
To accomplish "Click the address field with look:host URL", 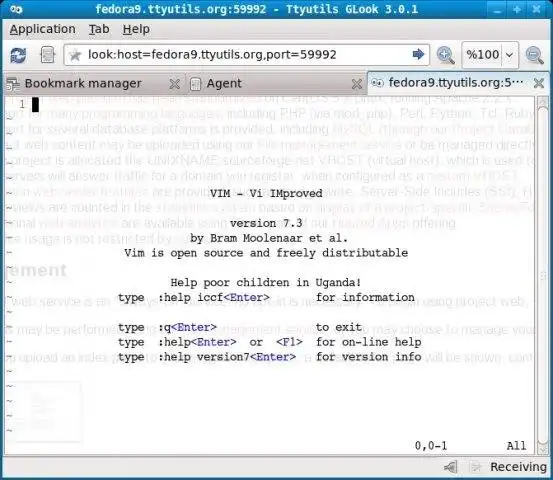I will (x=247, y=55).
